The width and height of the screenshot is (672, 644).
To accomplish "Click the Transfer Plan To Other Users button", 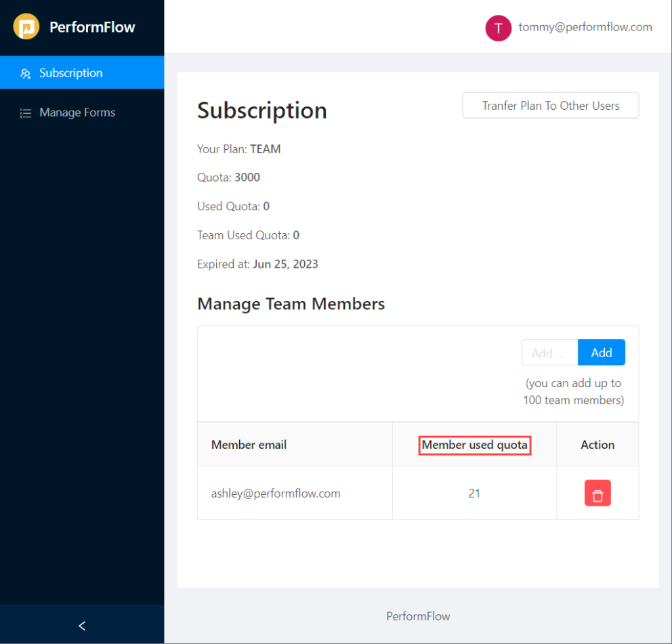I will pos(550,105).
